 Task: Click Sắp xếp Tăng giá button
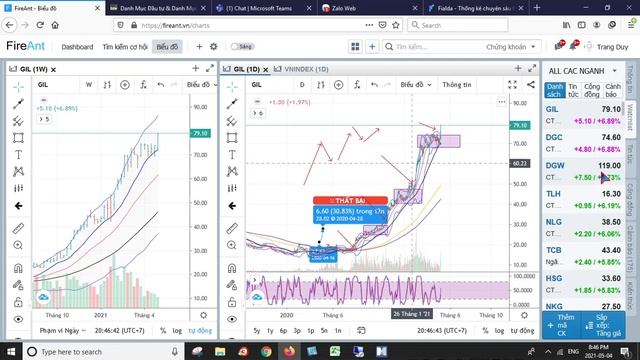[x=603, y=325]
